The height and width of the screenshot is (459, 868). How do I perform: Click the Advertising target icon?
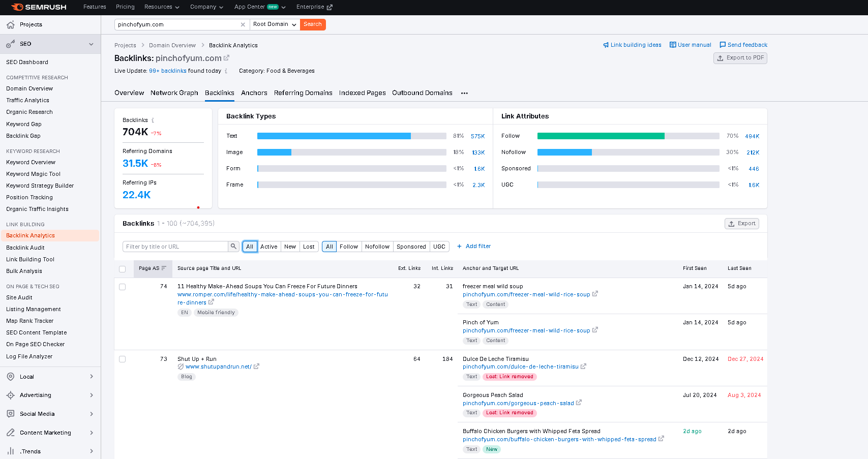tap(10, 395)
